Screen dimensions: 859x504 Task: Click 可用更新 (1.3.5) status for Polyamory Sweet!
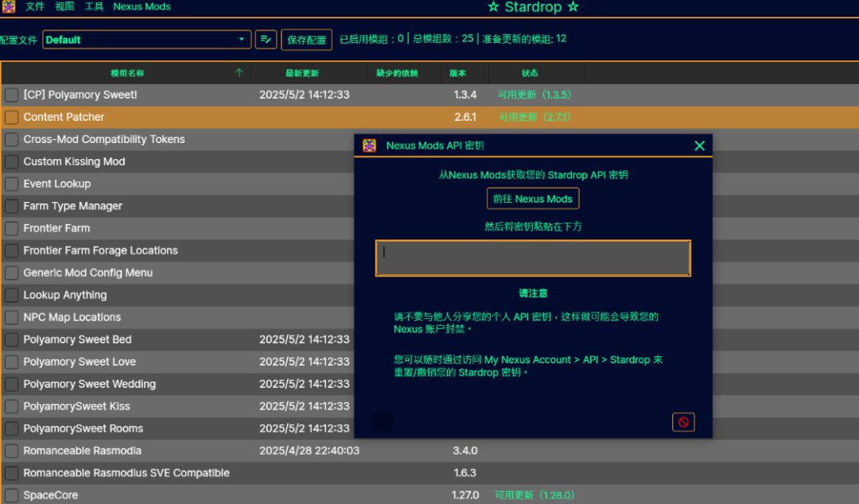534,95
